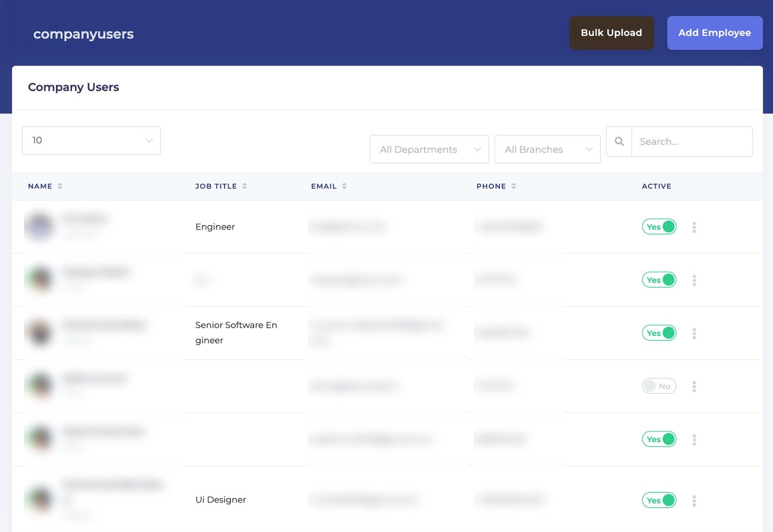The width and height of the screenshot is (773, 532).
Task: Open three-dot menu for inactive No row
Action: pos(694,386)
